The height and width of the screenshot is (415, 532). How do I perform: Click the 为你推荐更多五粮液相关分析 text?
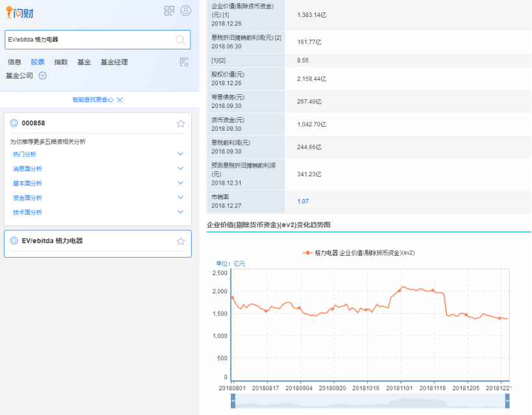pyautogui.click(x=47, y=142)
